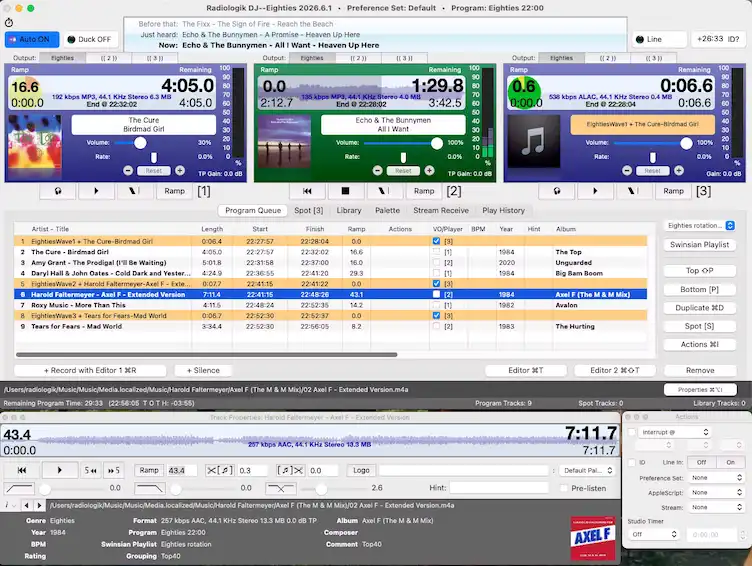Decrease rate with minus icon on player 3
Image resolution: width=752 pixels, height=566 pixels.
627,170
